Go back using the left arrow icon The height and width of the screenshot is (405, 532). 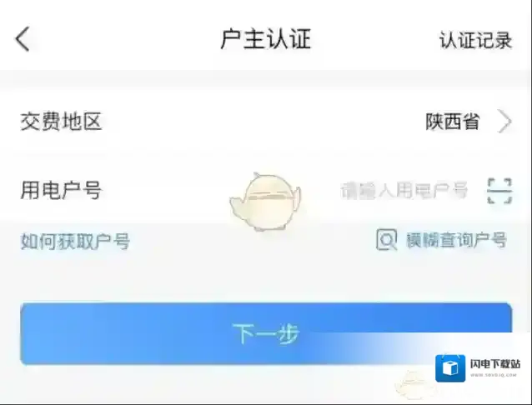(23, 39)
